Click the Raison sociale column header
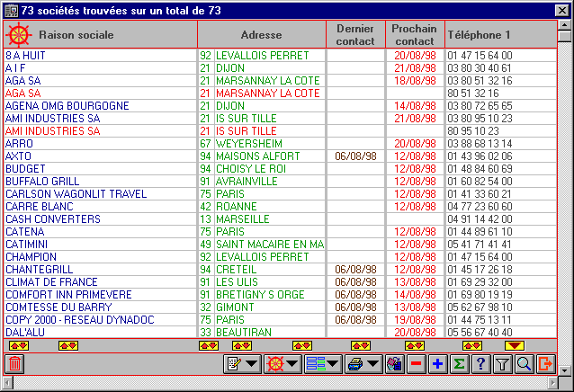This screenshot has height=392, width=574. click(101, 35)
